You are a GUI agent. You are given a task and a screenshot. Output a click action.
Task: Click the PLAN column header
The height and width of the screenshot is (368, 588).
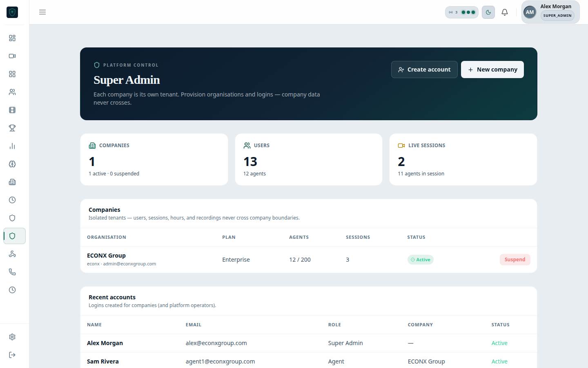[229, 237]
